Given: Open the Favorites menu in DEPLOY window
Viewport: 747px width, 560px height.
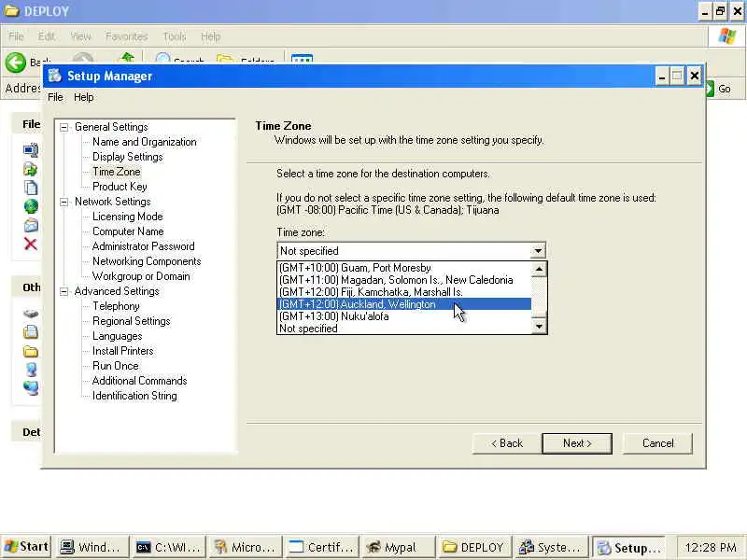Looking at the screenshot, I should (x=127, y=36).
